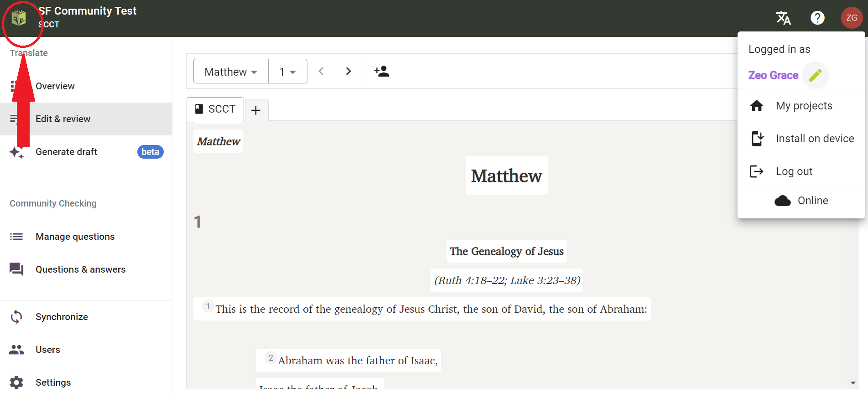Open the help question mark icon

point(817,18)
